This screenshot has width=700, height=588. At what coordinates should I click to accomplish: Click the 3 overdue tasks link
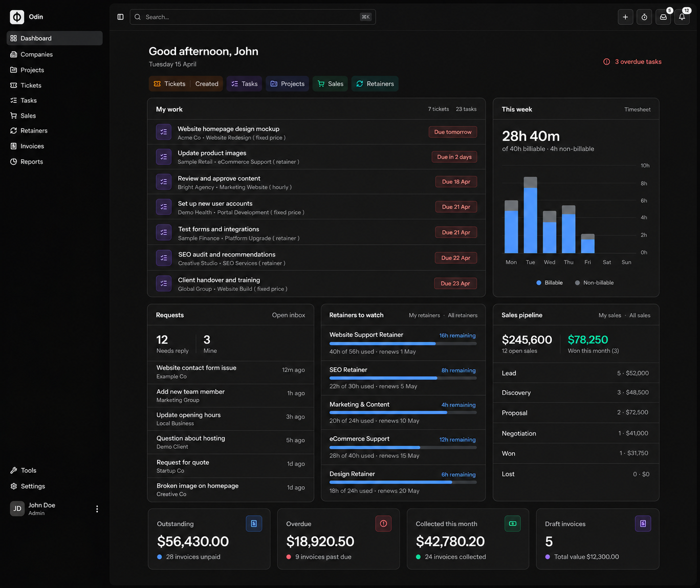(x=632, y=61)
